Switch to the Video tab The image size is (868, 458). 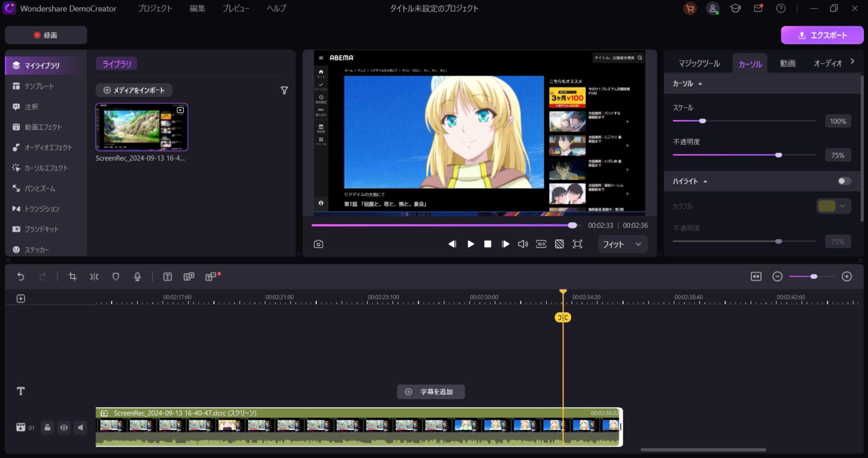pyautogui.click(x=787, y=64)
